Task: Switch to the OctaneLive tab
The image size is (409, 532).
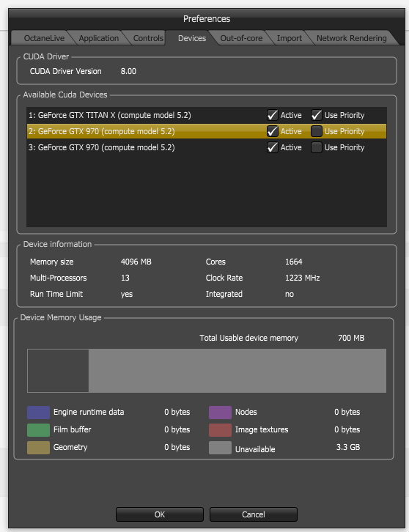Action: [43, 38]
